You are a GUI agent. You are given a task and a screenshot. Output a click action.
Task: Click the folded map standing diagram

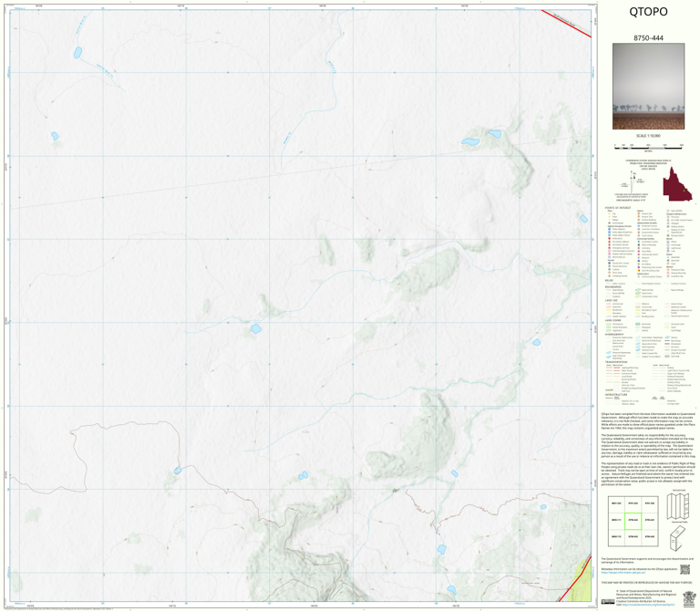click(678, 538)
